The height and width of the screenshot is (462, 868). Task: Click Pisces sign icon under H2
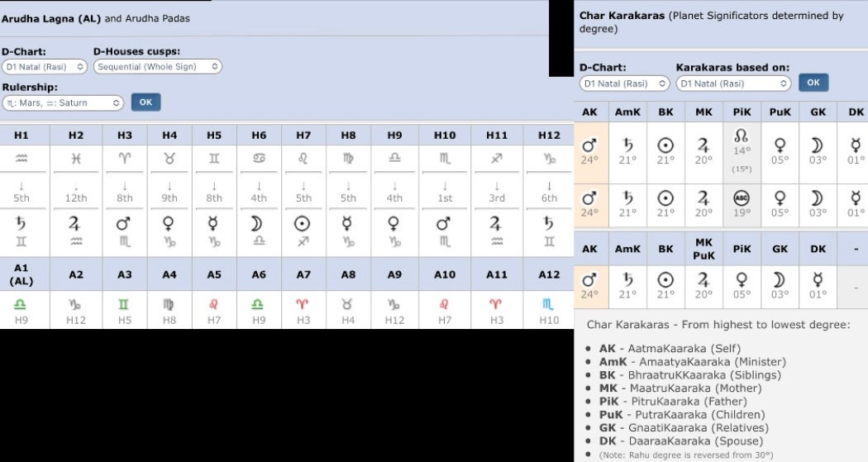(x=76, y=158)
